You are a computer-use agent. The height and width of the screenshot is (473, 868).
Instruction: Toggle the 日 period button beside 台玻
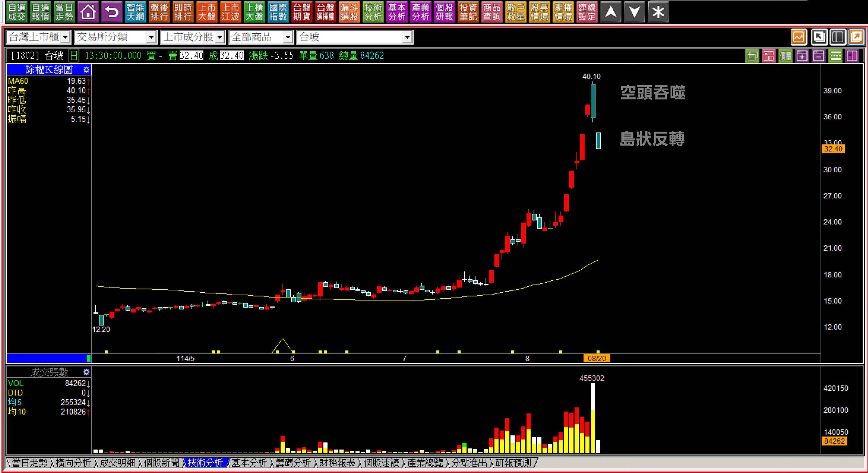coord(74,56)
